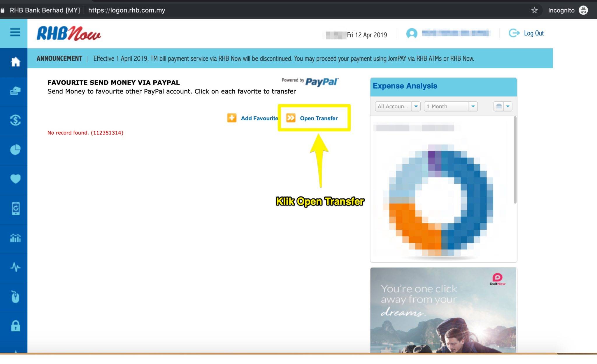Viewport: 597px width, 364px height.
Task: Go to the Home icon in sidebar
Action: 15,62
